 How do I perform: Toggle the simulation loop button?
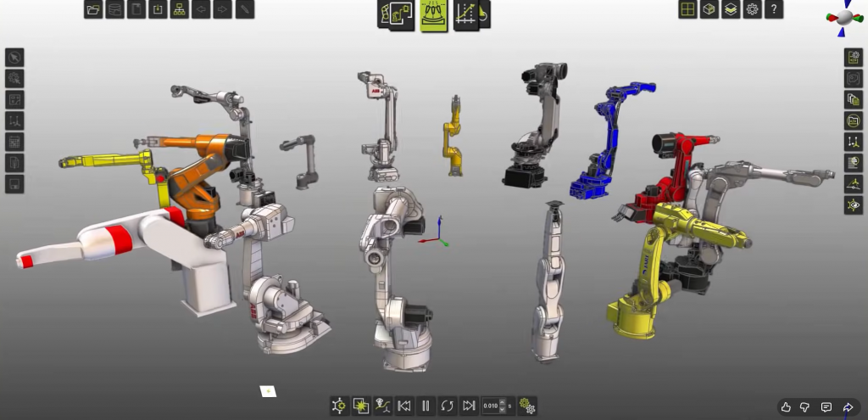(x=447, y=406)
